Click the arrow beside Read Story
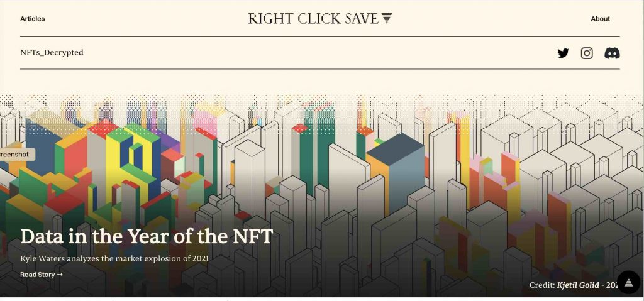Image resolution: width=644 pixels, height=301 pixels. [x=60, y=275]
